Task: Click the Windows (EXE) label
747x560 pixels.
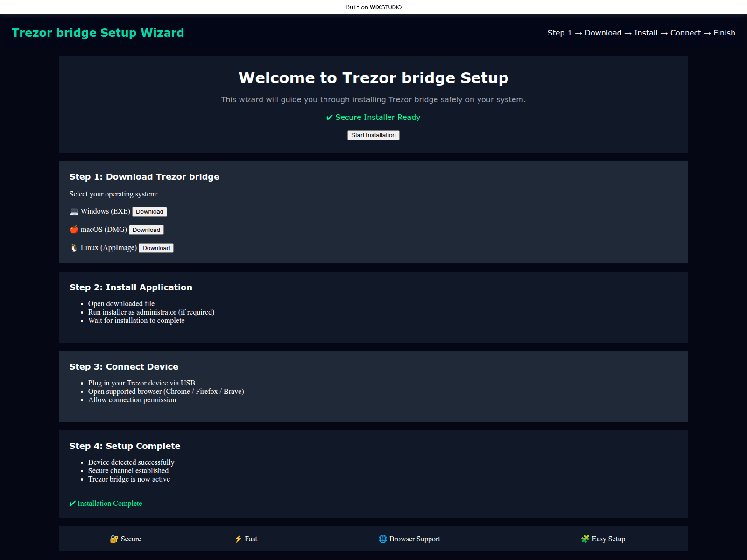Action: tap(106, 211)
